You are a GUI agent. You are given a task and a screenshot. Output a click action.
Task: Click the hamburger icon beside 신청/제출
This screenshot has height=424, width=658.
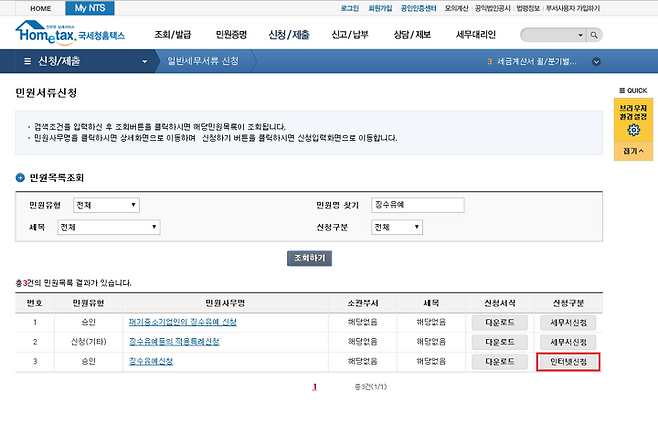pos(28,62)
